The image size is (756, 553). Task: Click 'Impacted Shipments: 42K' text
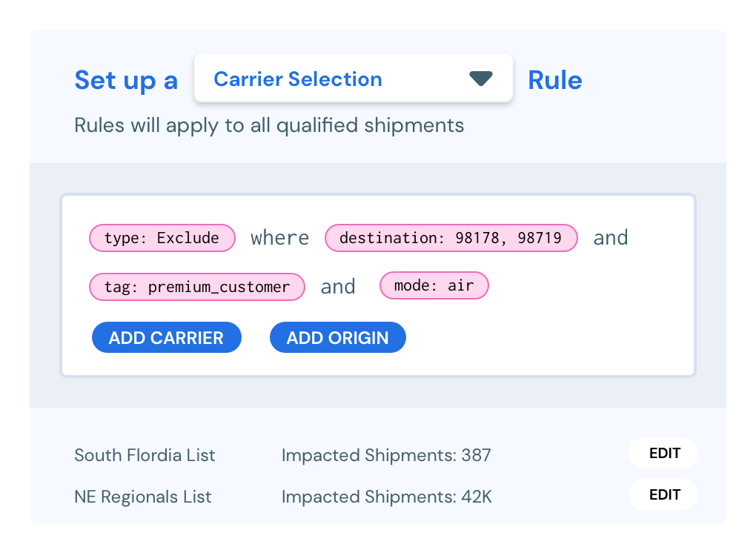[386, 497]
